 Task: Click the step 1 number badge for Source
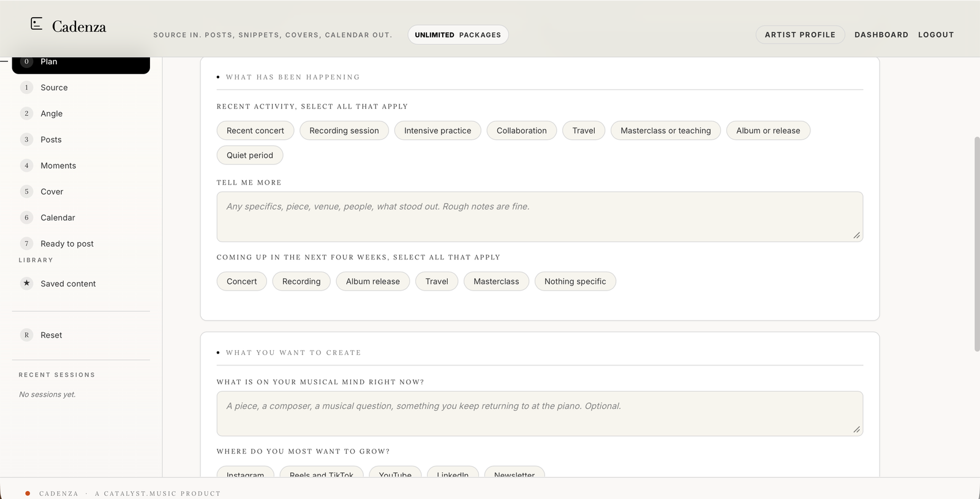26,88
